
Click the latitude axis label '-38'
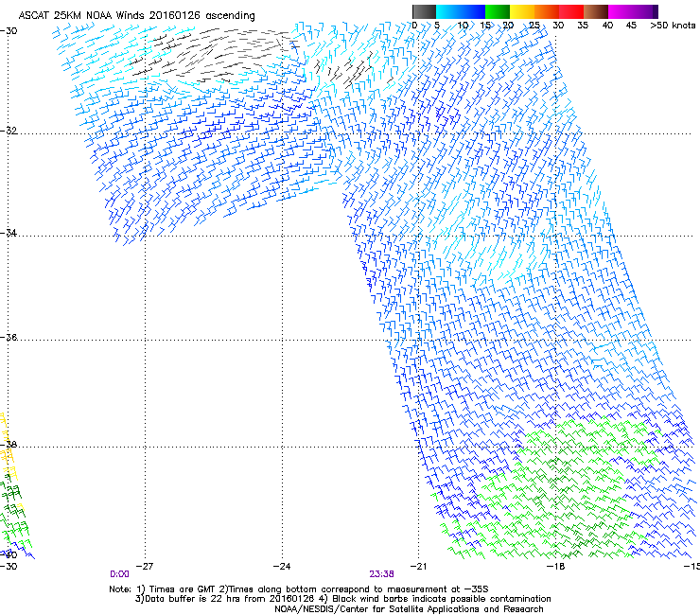click(9, 445)
